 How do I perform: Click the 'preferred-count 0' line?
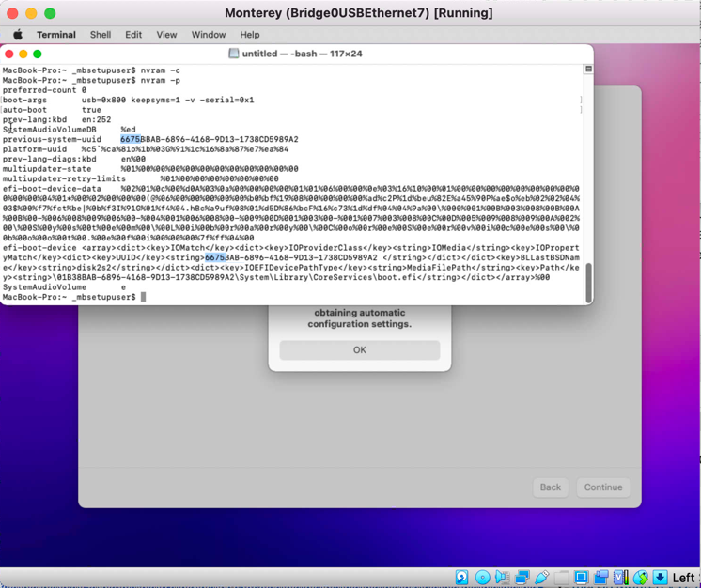click(45, 90)
